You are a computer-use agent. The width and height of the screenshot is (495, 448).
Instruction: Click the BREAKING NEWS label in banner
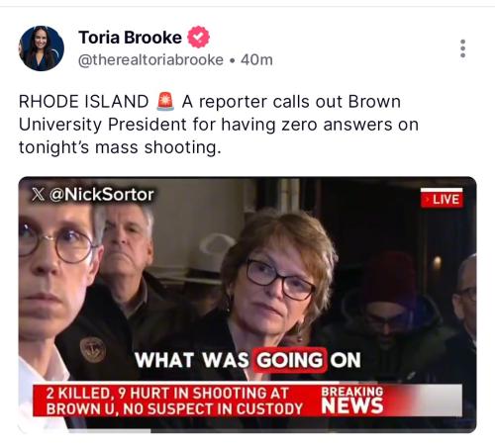pyautogui.click(x=352, y=400)
